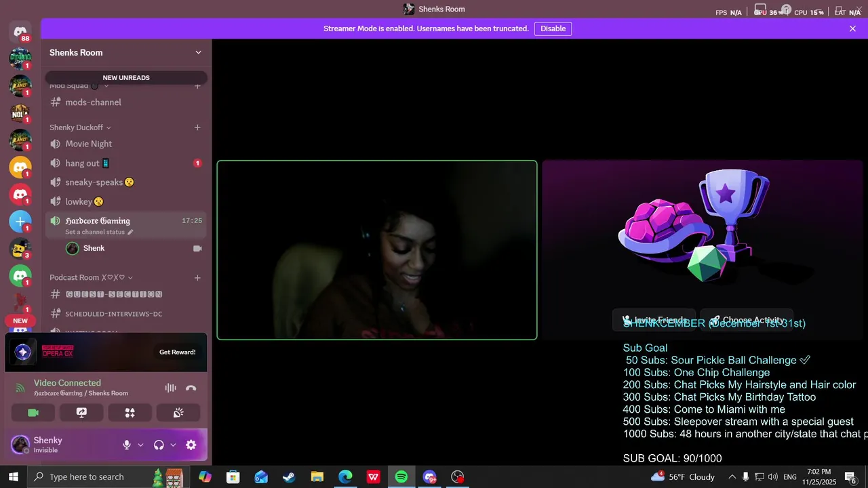The width and height of the screenshot is (868, 488).
Task: Join the sneaky-speaks voice channel
Action: [x=125, y=182]
